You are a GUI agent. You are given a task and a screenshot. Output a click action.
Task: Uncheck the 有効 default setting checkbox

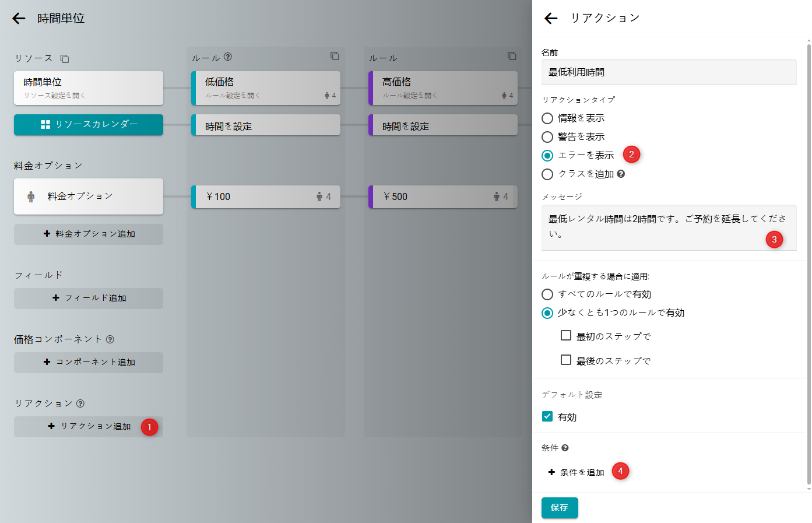pos(547,416)
